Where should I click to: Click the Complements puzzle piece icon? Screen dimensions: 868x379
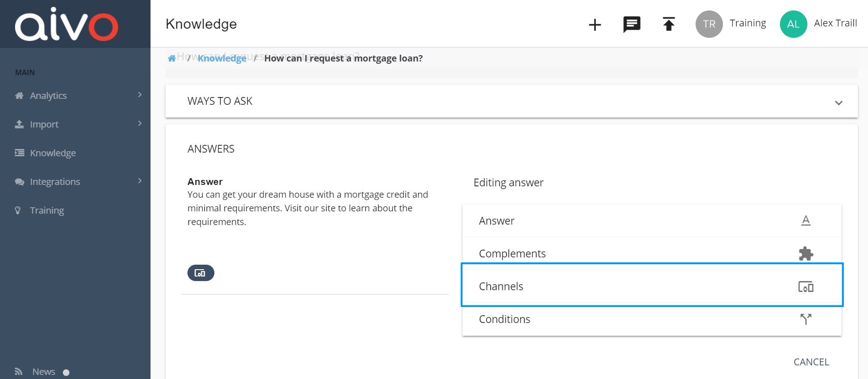(806, 253)
